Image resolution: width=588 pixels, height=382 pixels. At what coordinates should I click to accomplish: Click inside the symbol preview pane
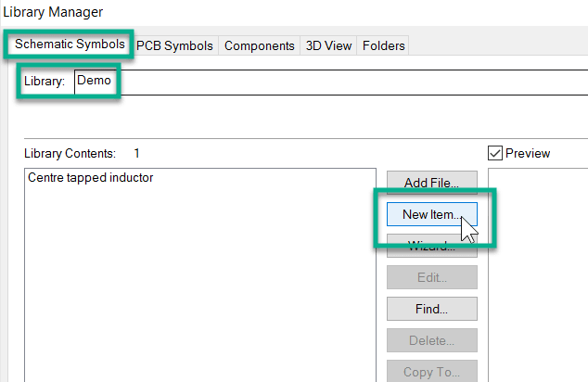click(x=538, y=278)
